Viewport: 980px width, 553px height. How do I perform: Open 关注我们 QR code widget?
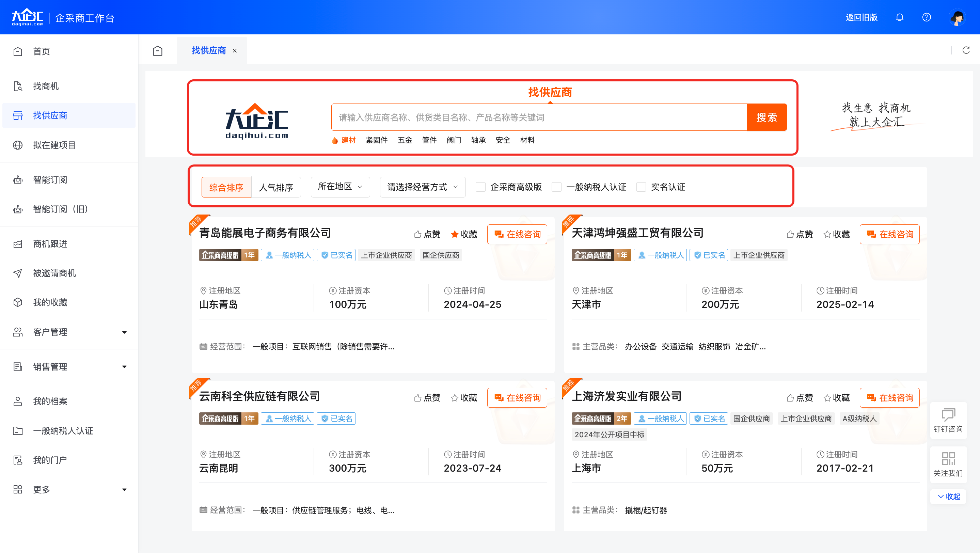(948, 465)
